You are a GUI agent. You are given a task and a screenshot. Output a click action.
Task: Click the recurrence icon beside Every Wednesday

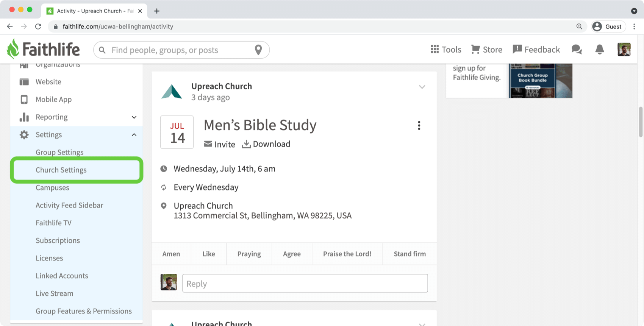pos(164,187)
